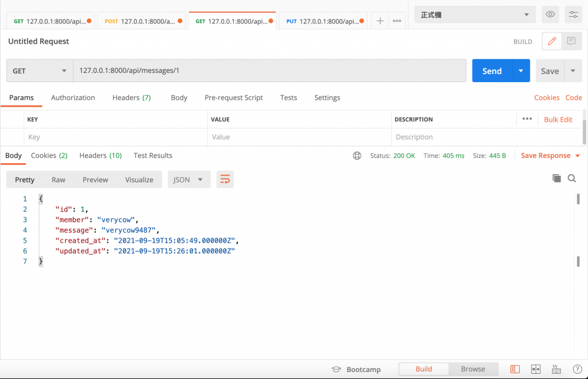Select the Visualize view

tap(139, 180)
